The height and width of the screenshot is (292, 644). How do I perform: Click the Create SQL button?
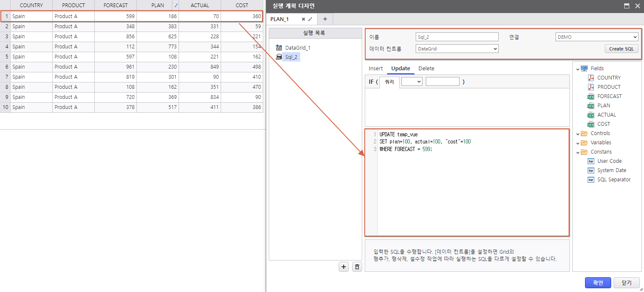coord(621,49)
